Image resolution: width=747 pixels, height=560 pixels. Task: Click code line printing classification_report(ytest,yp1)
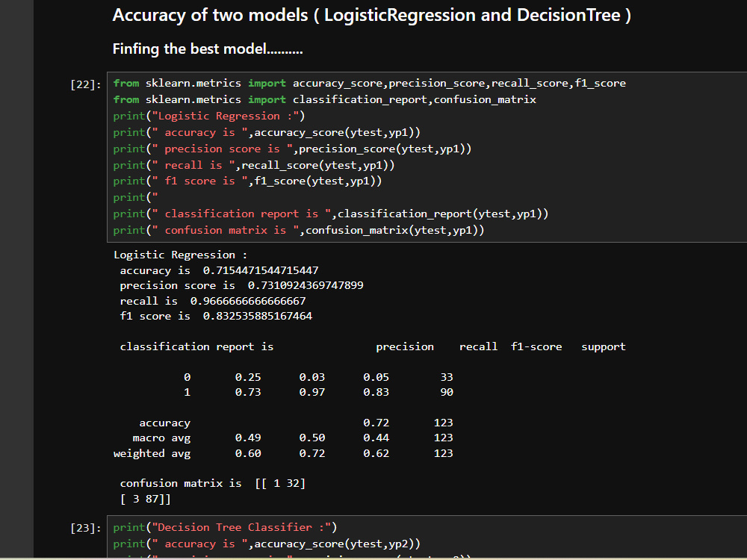331,214
